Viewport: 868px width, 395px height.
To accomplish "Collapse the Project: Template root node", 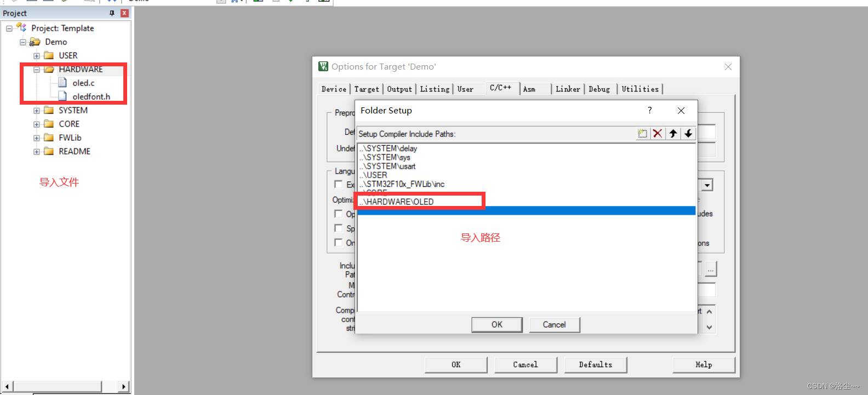I will (9, 28).
